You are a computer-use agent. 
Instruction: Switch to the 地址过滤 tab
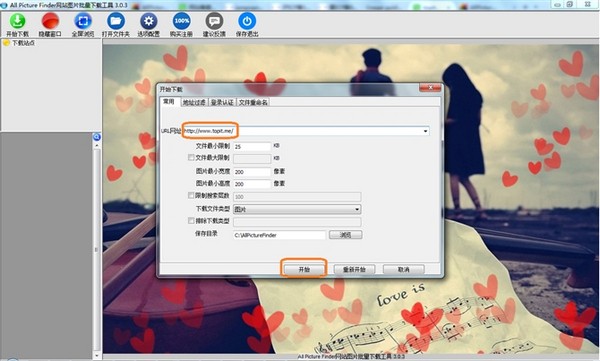[194, 103]
